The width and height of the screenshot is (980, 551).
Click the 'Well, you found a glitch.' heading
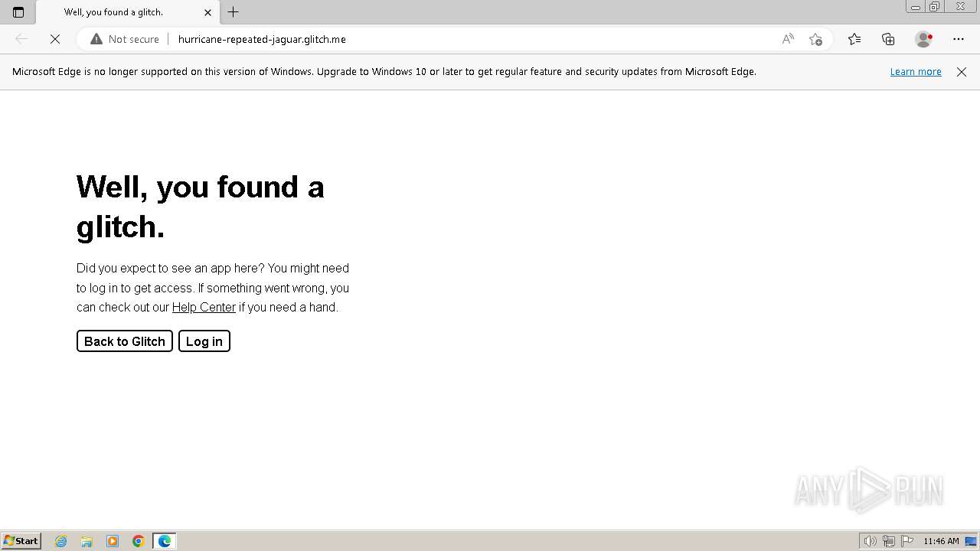tap(201, 207)
